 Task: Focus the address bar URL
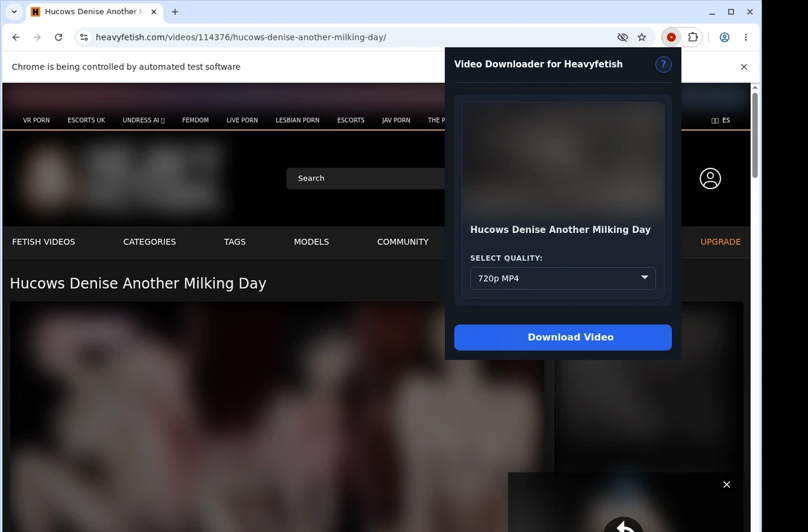pos(241,38)
